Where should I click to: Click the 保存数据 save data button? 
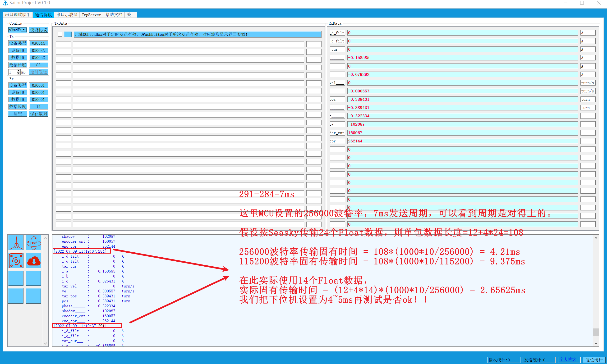click(x=38, y=114)
